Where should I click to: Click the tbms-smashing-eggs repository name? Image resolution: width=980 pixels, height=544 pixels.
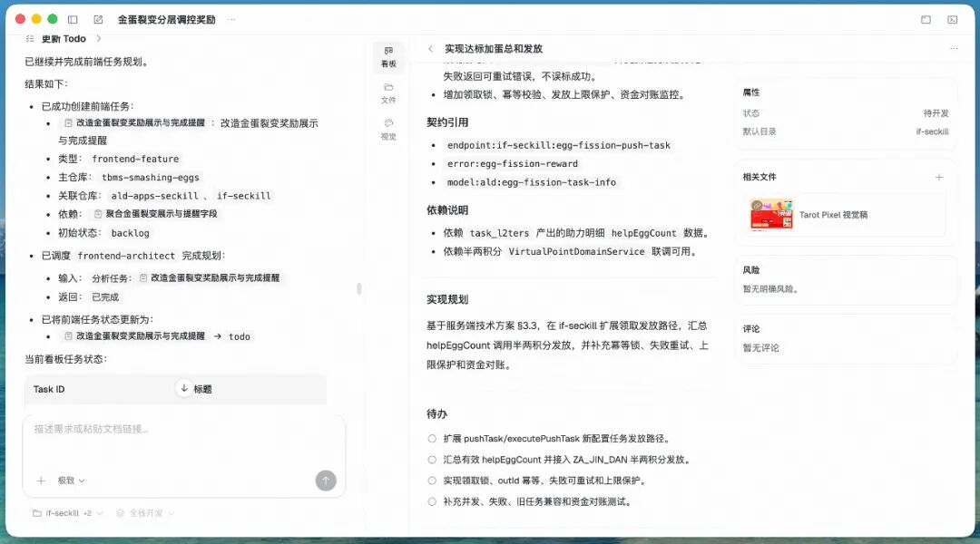point(150,178)
